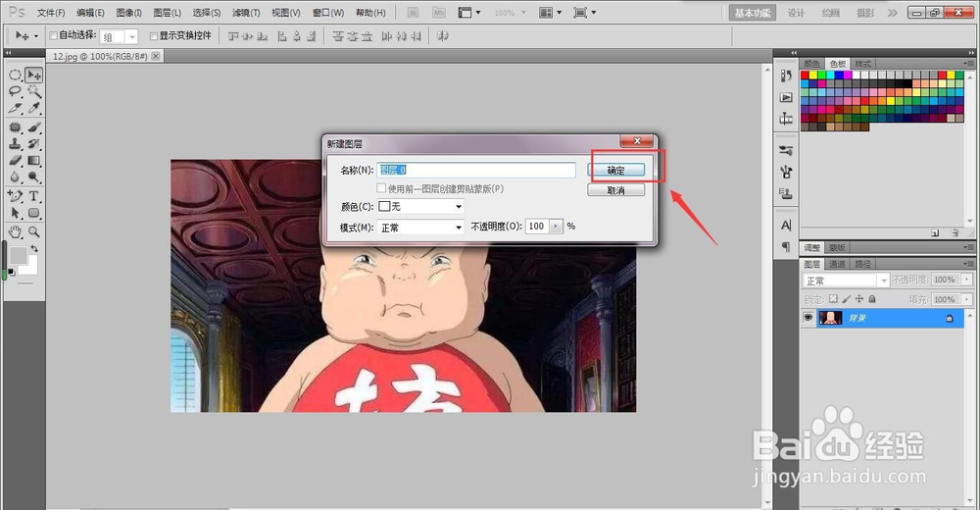The image size is (980, 510).
Task: Hide the 背景 layer with eye icon
Action: 808,318
